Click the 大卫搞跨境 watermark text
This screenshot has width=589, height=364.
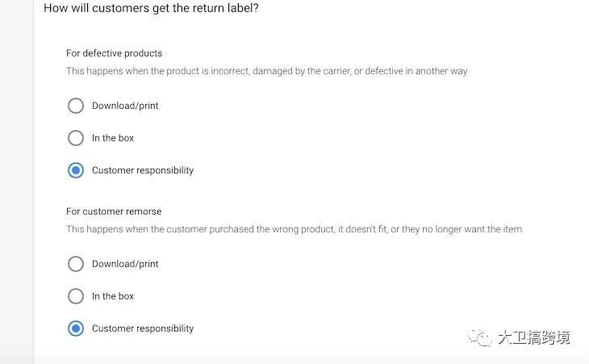coord(534,337)
